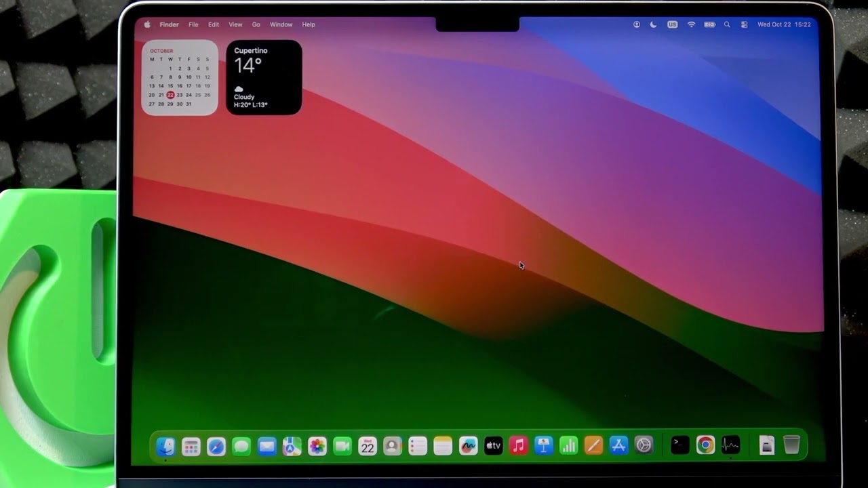Open the Cupertino weather widget

(264, 77)
